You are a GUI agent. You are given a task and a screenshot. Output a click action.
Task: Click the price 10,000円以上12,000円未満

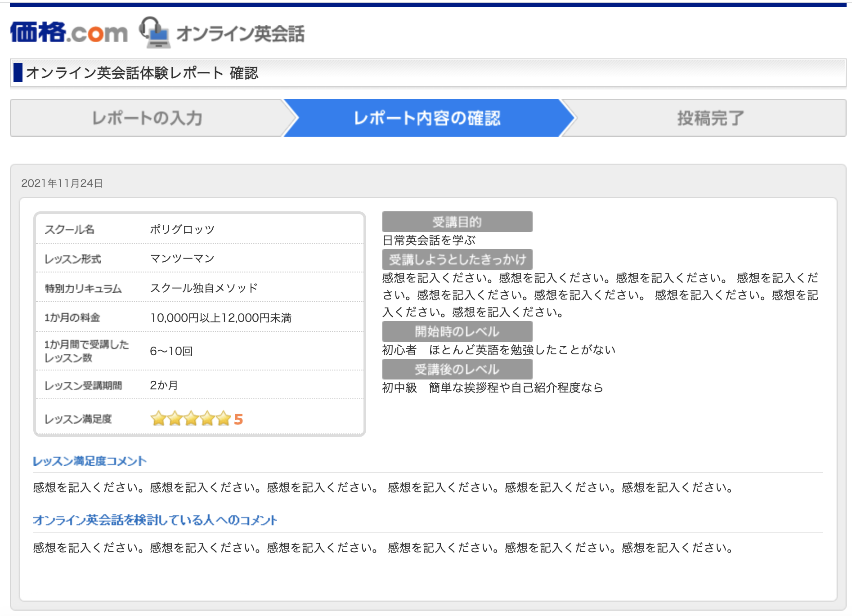click(221, 318)
